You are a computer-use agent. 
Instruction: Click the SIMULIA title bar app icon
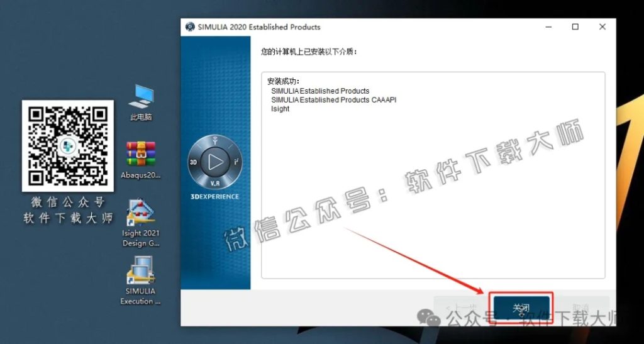click(190, 27)
